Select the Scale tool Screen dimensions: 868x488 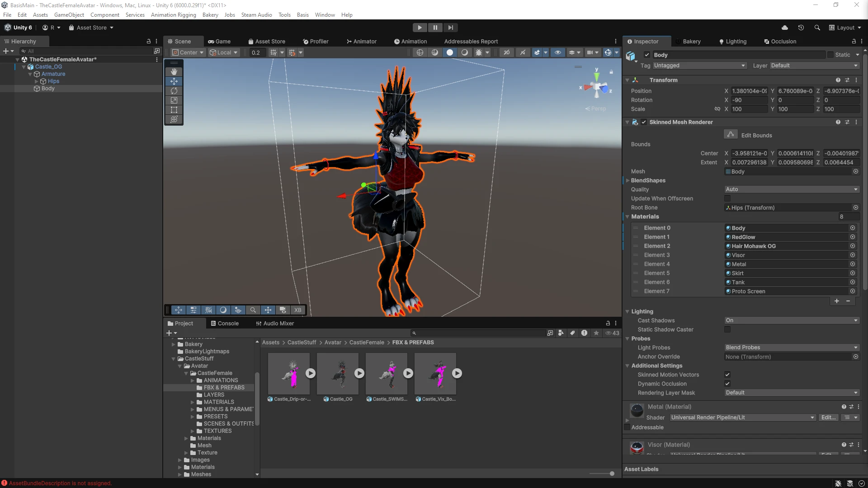click(174, 100)
